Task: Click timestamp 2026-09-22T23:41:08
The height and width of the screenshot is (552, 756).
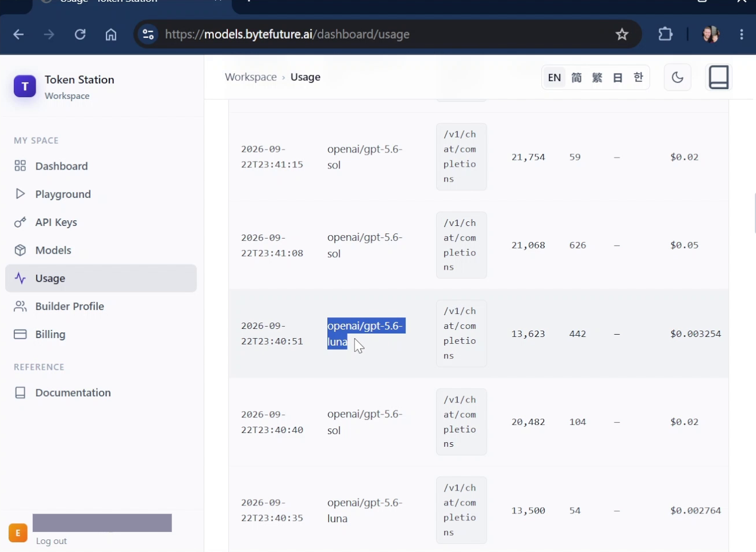Action: pos(272,246)
